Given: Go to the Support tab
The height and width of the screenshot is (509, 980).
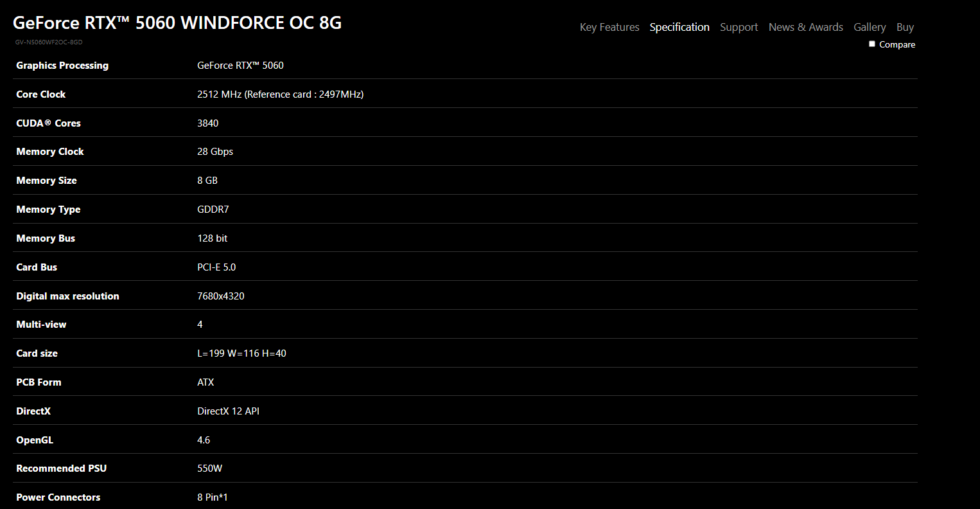Looking at the screenshot, I should click(x=739, y=27).
